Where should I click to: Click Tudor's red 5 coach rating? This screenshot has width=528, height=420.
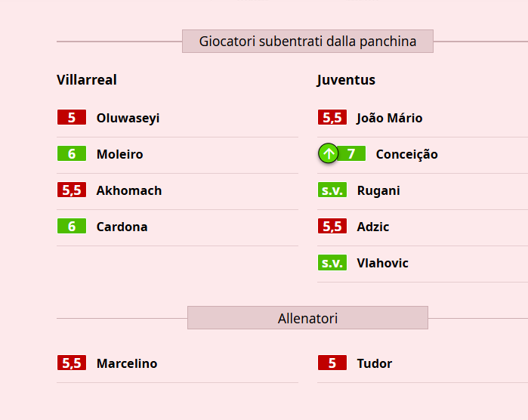coord(332,363)
